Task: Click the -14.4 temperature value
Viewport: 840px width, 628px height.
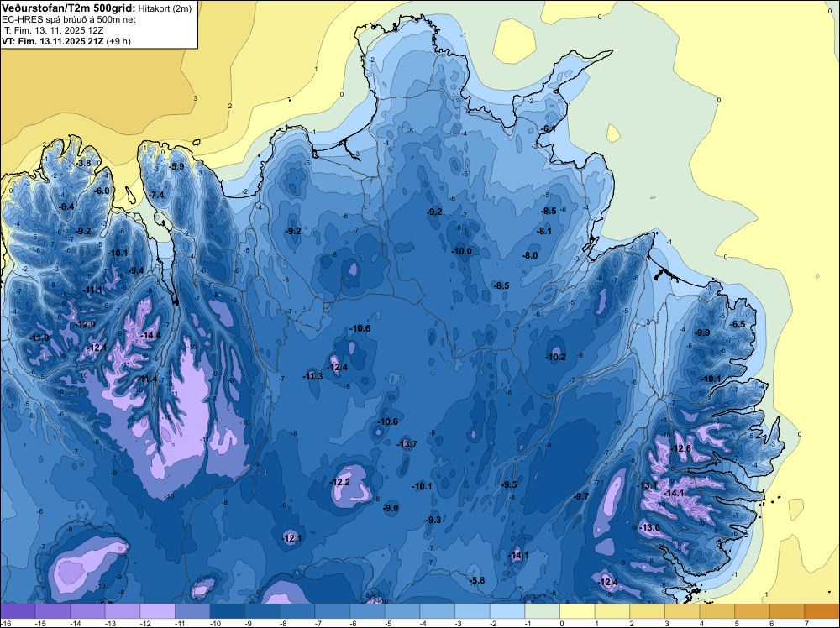Action: 150,335
